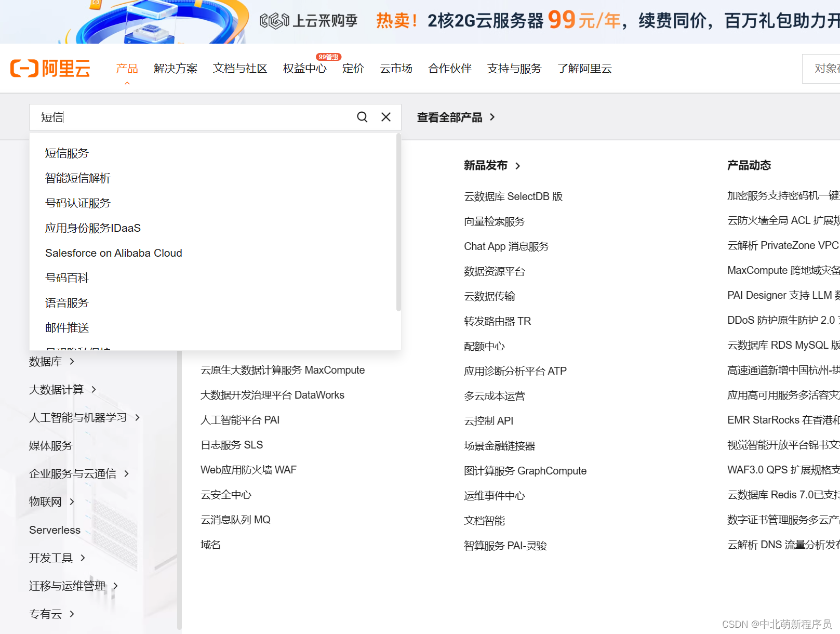
Task: Select suggestion 短信服务
Action: pos(67,153)
